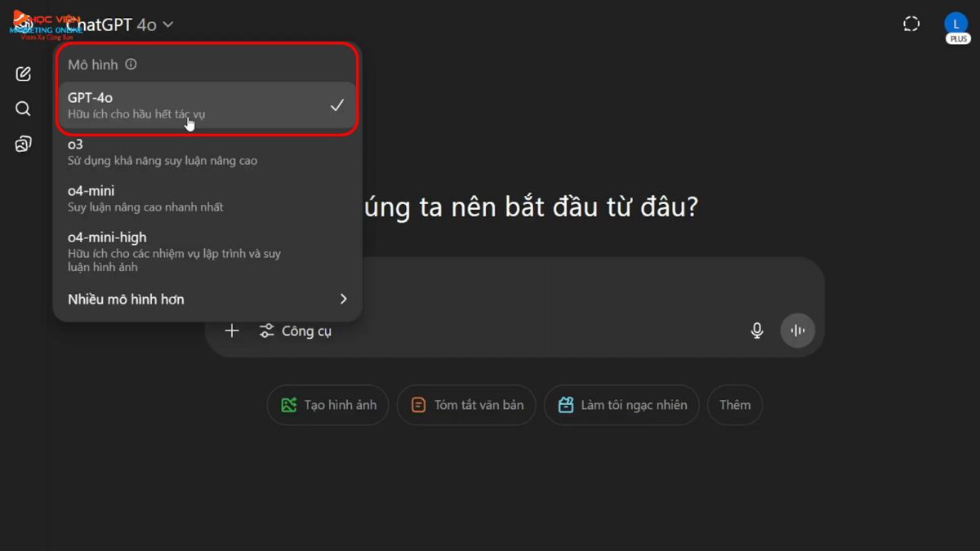Select the GPT-4o model option
Screen dimensions: 980x551
[207, 105]
